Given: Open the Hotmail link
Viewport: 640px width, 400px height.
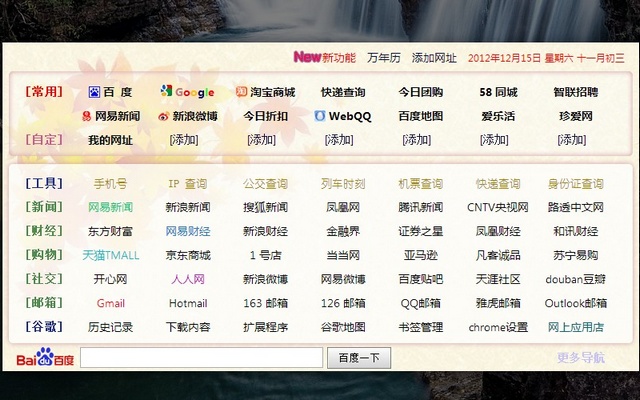Looking at the screenshot, I should (x=188, y=303).
